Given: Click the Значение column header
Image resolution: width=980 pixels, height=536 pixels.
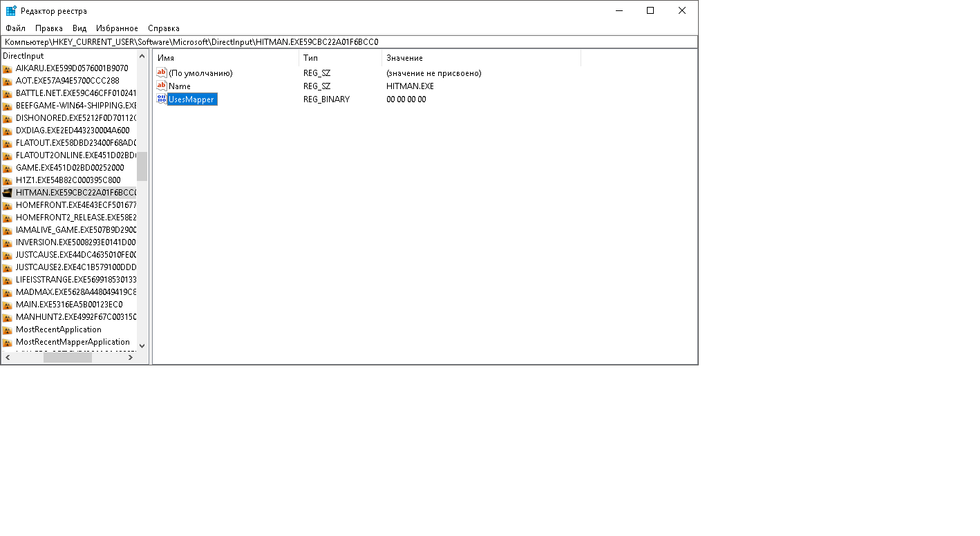Looking at the screenshot, I should (x=482, y=58).
